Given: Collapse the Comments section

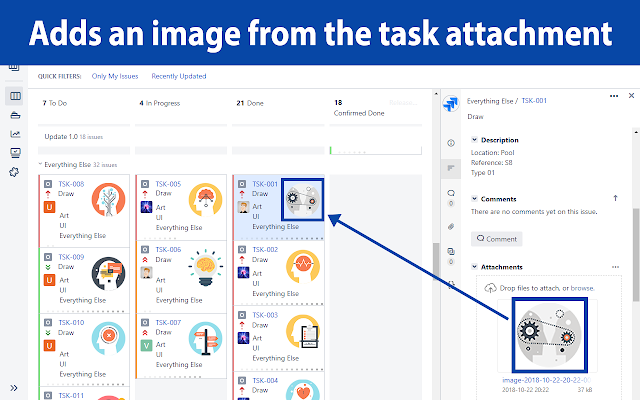Looking at the screenshot, I should (474, 199).
